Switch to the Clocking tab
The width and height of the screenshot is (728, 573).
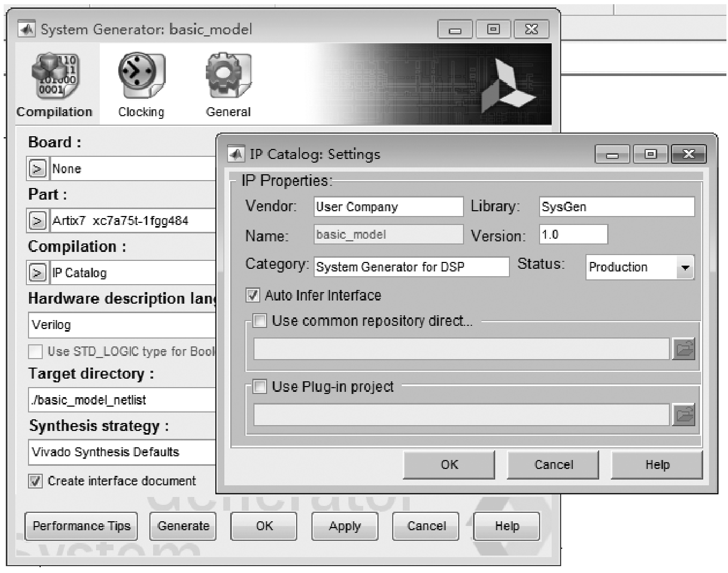pyautogui.click(x=141, y=84)
